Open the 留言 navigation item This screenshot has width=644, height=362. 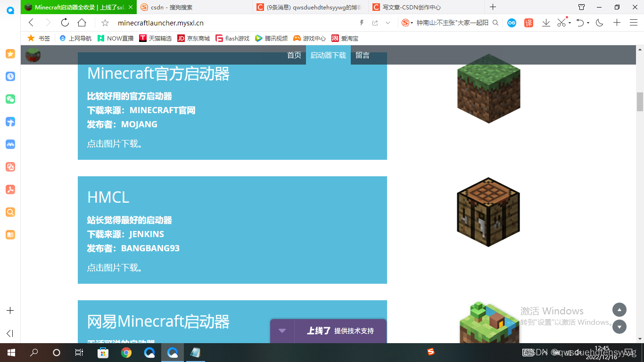point(363,55)
